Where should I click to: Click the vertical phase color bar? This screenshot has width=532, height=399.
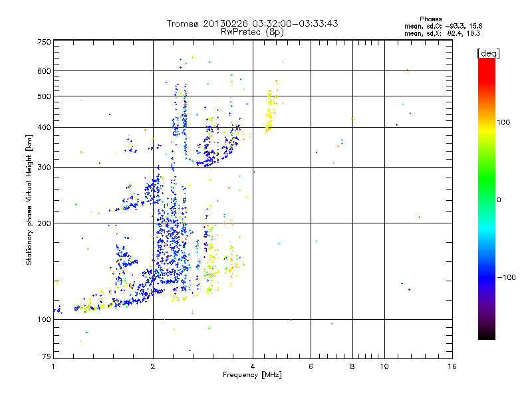(x=487, y=198)
